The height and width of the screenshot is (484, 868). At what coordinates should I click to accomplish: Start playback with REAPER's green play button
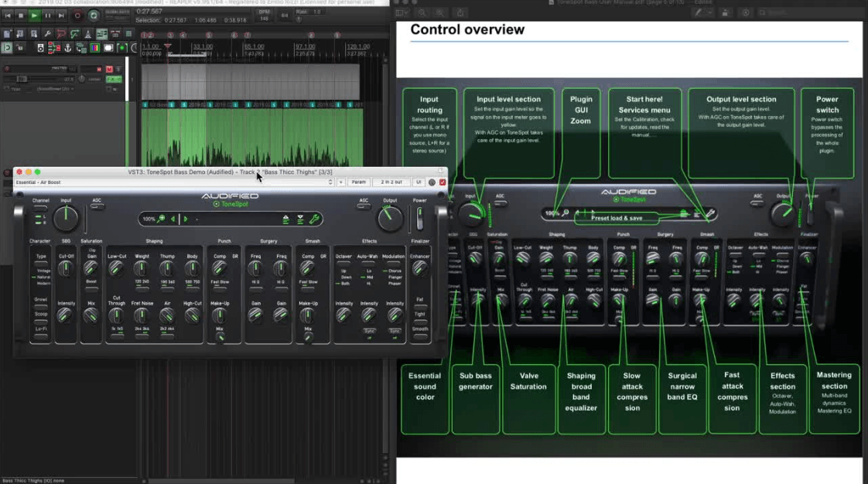point(34,15)
